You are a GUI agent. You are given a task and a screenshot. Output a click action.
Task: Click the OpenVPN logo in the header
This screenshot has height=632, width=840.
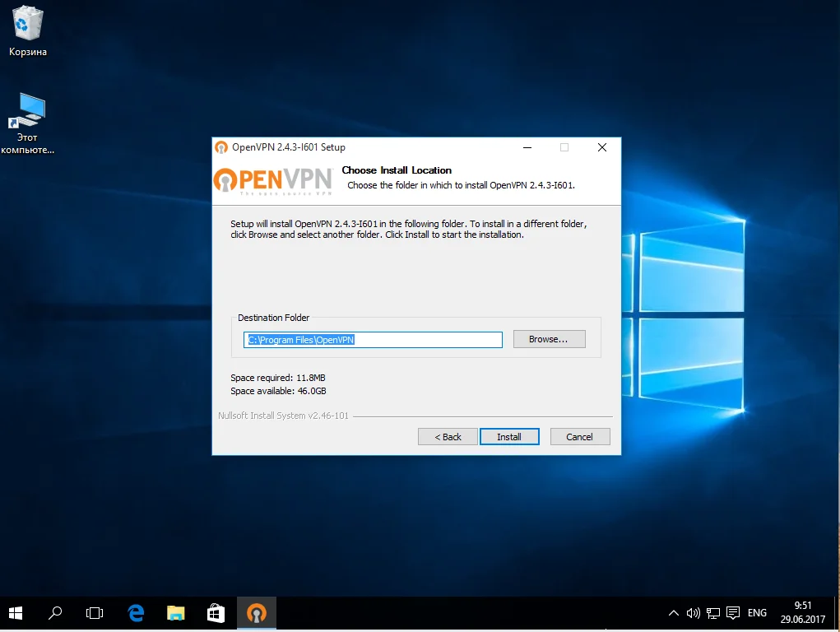click(x=273, y=181)
